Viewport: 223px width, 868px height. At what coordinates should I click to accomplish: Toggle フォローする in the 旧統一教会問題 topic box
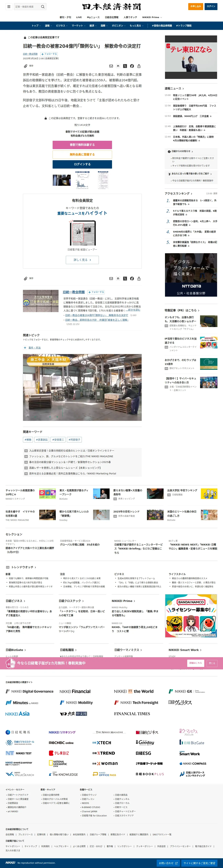pyautogui.click(x=96, y=292)
